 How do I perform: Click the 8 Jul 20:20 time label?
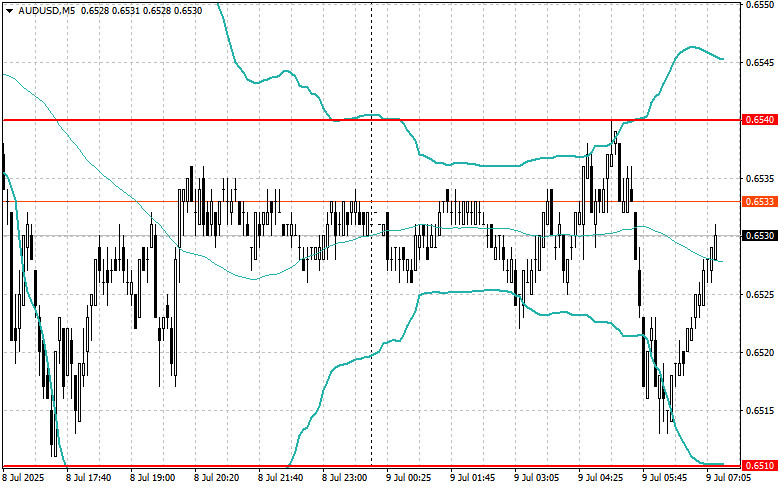coord(217,478)
